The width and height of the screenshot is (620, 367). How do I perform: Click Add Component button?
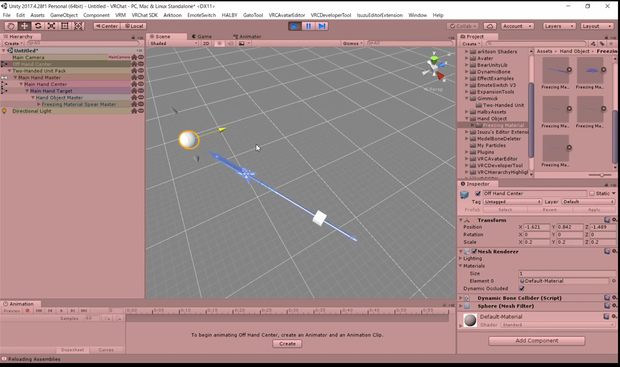pyautogui.click(x=537, y=341)
